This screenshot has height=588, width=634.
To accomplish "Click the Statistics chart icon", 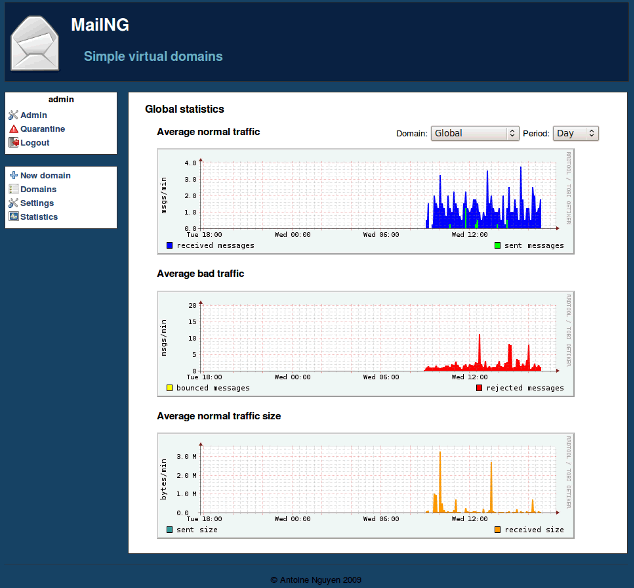I will (13, 217).
